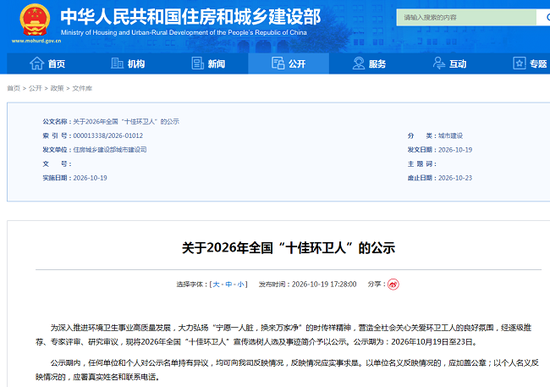This screenshot has width=550, height=387.
Task: Click the 公文名称 document title text
Action: (x=126, y=122)
